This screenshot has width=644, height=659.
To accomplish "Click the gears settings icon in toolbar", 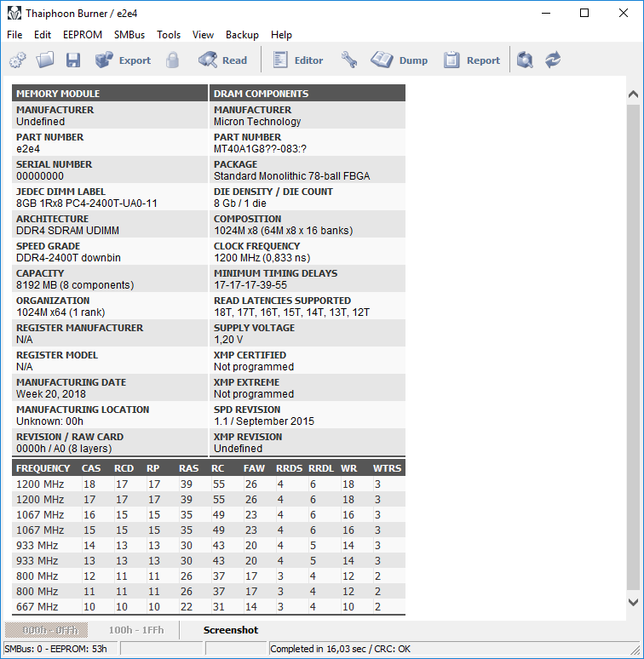I will click(18, 60).
